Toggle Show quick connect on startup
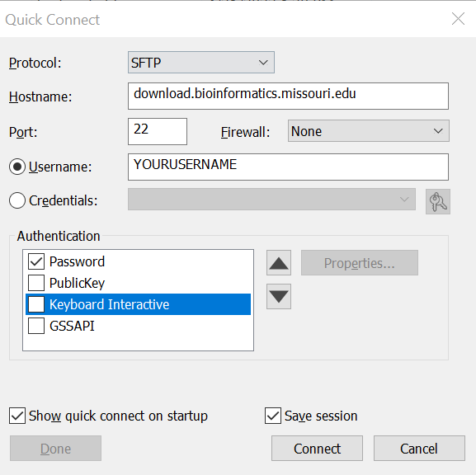The width and height of the screenshot is (476, 475). pyautogui.click(x=17, y=416)
